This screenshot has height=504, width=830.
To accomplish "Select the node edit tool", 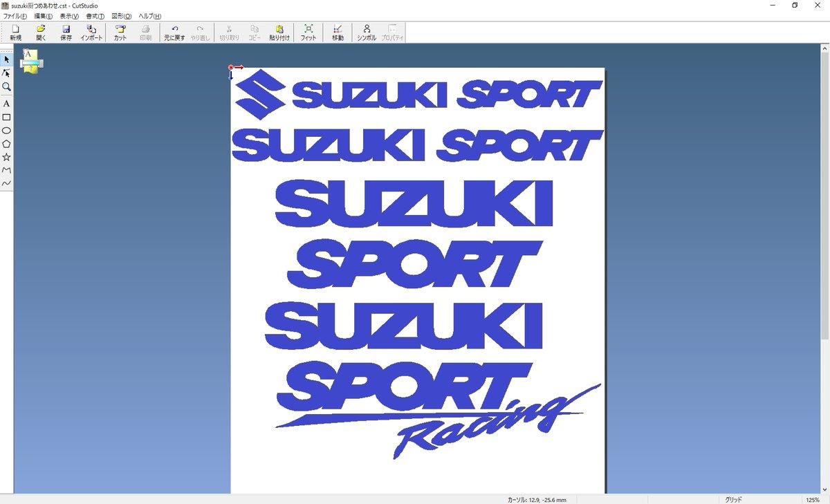I will [x=6, y=73].
